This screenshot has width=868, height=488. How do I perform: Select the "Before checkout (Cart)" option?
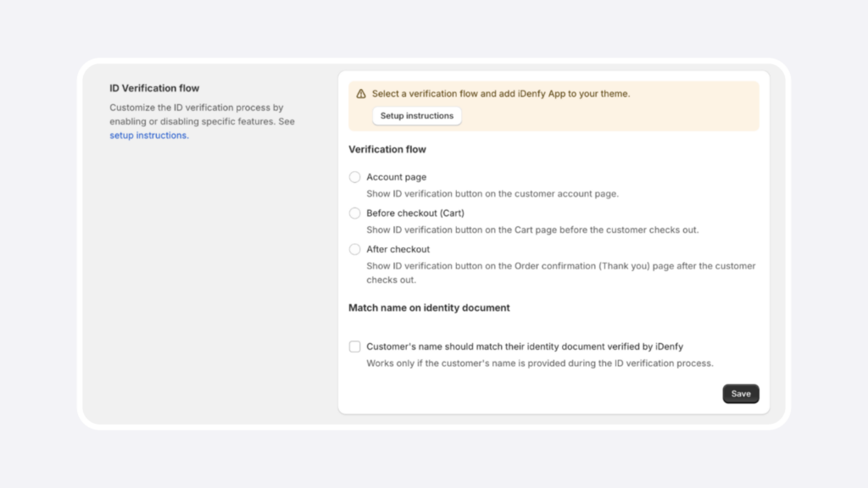[x=354, y=213]
